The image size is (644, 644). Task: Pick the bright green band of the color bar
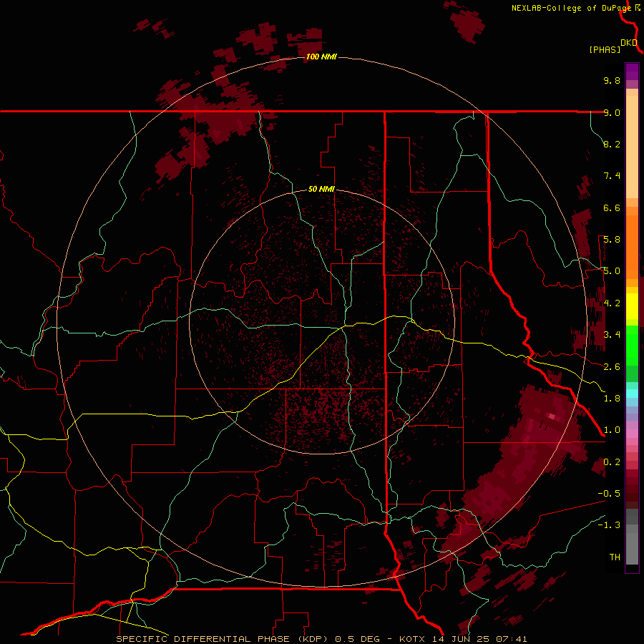(632, 346)
